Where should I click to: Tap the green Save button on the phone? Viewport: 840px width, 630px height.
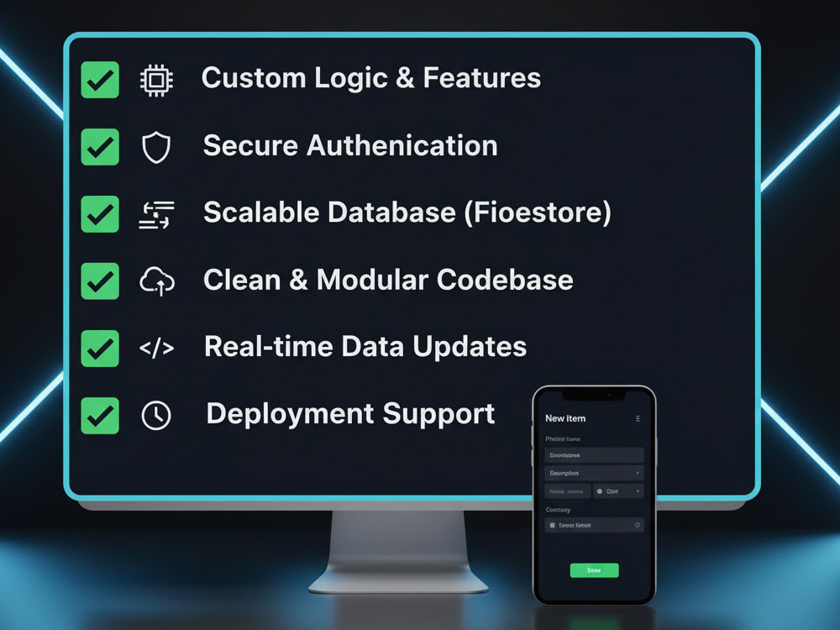point(594,570)
